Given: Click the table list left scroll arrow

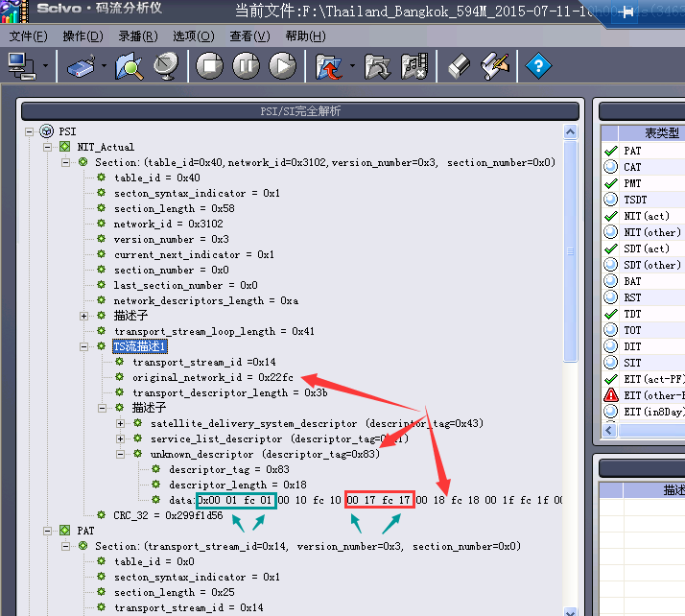Looking at the screenshot, I should click(x=609, y=431).
